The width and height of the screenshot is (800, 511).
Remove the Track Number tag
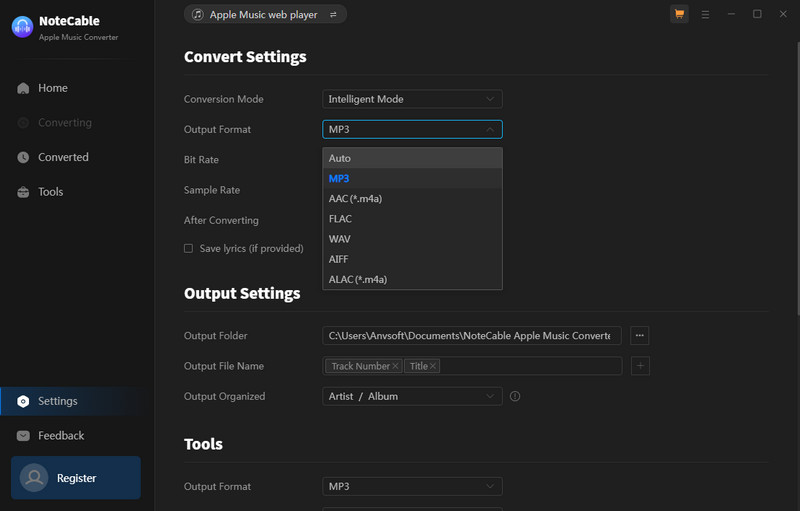(395, 366)
